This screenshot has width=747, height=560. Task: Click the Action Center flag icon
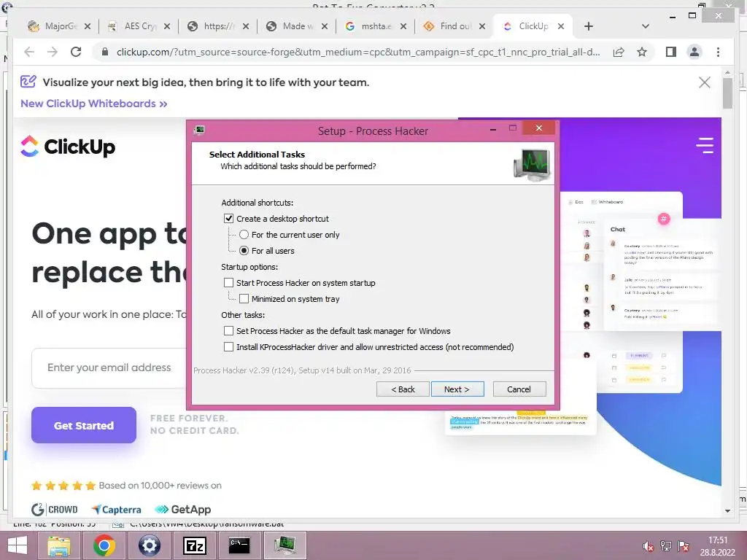click(x=683, y=546)
